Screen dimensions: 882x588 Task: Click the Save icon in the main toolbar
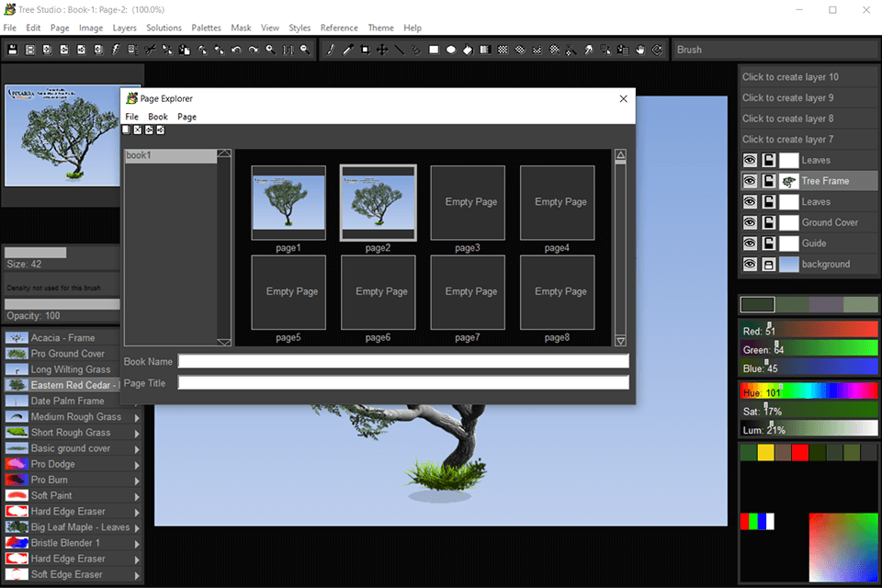coord(12,50)
